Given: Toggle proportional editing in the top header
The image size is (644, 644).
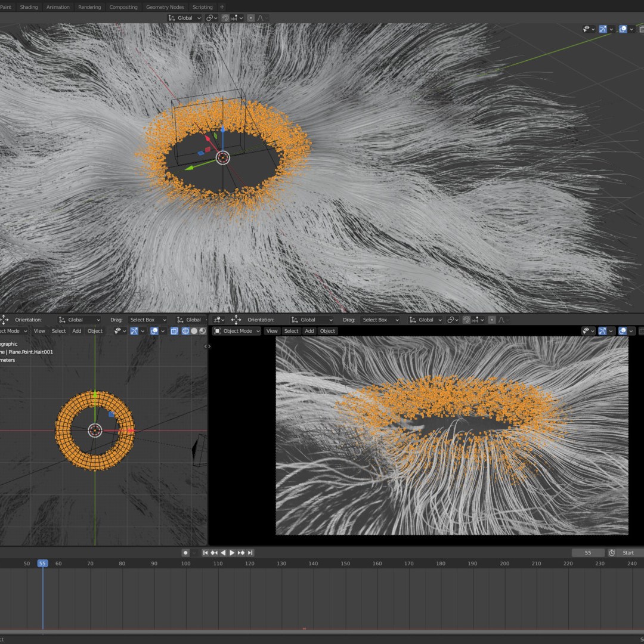Looking at the screenshot, I should coord(250,18).
